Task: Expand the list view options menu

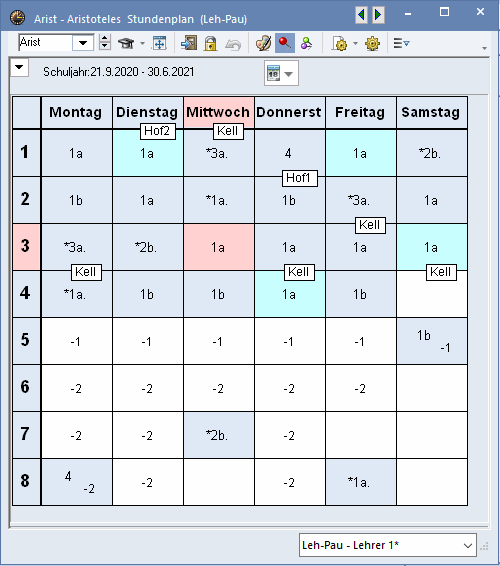Action: click(x=401, y=43)
